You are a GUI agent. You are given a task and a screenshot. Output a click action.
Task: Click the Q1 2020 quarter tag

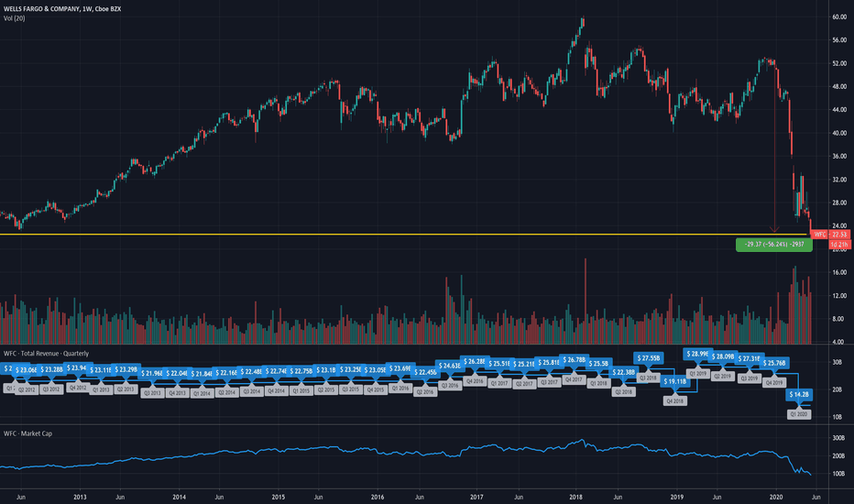(799, 414)
